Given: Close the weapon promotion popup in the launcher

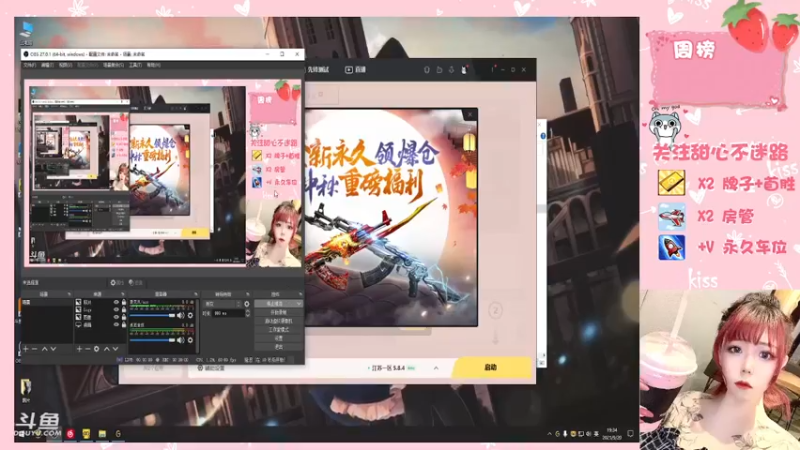Looking at the screenshot, I should point(470,115).
